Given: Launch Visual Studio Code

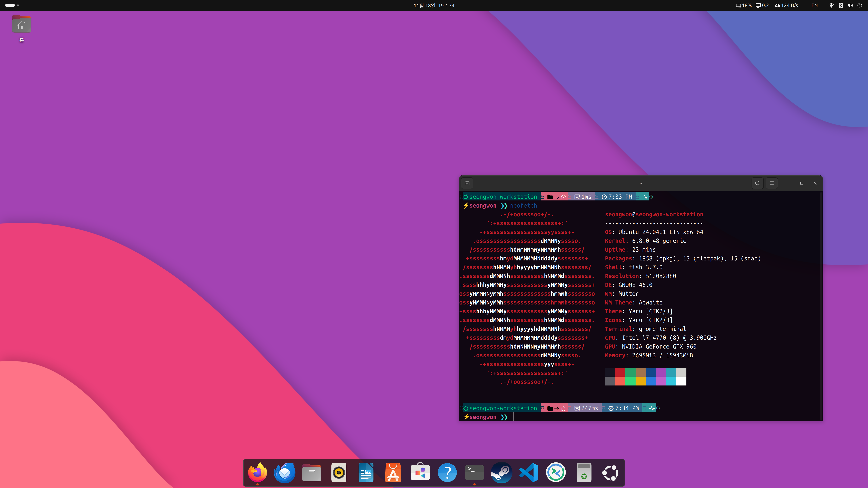Looking at the screenshot, I should click(528, 473).
